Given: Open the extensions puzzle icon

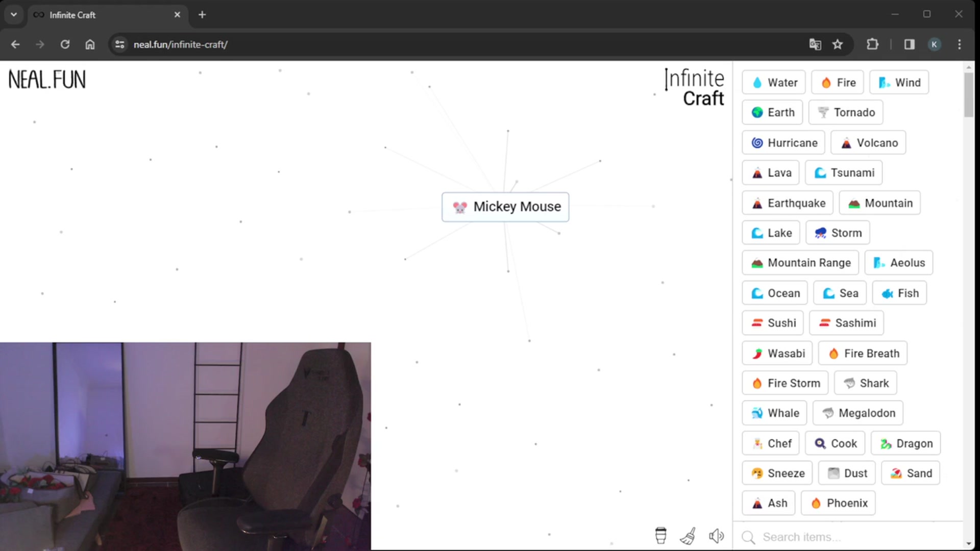Looking at the screenshot, I should tap(873, 44).
